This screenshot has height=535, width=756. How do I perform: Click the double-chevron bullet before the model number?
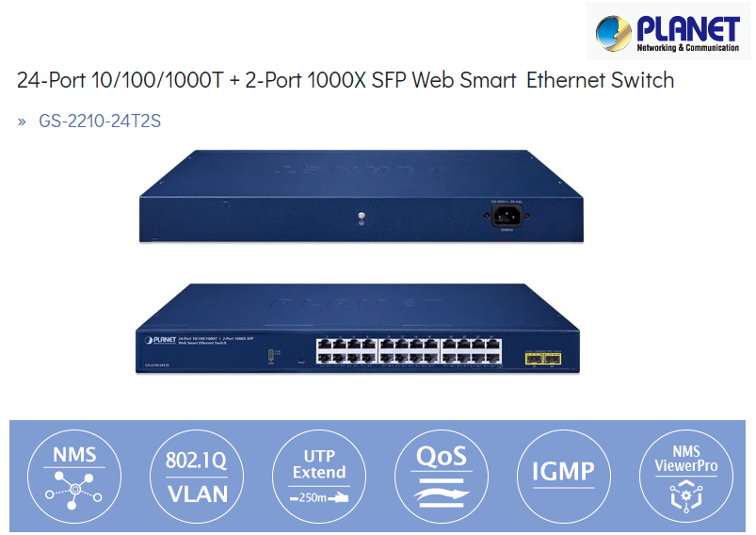pyautogui.click(x=22, y=122)
